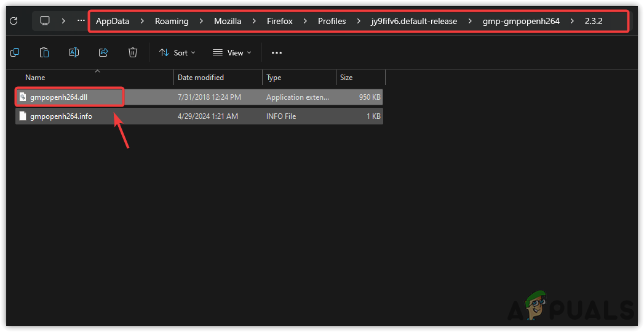Open the See more toolbar options
The image size is (644, 332).
point(277,52)
